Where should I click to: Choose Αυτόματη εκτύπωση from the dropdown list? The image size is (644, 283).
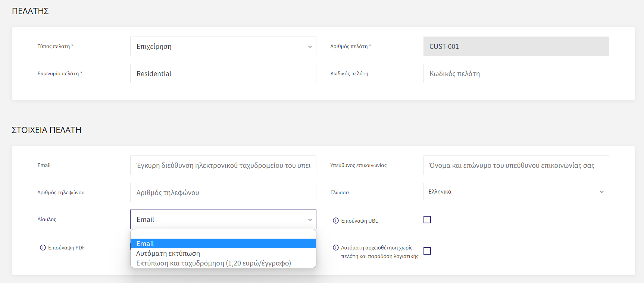point(223,253)
